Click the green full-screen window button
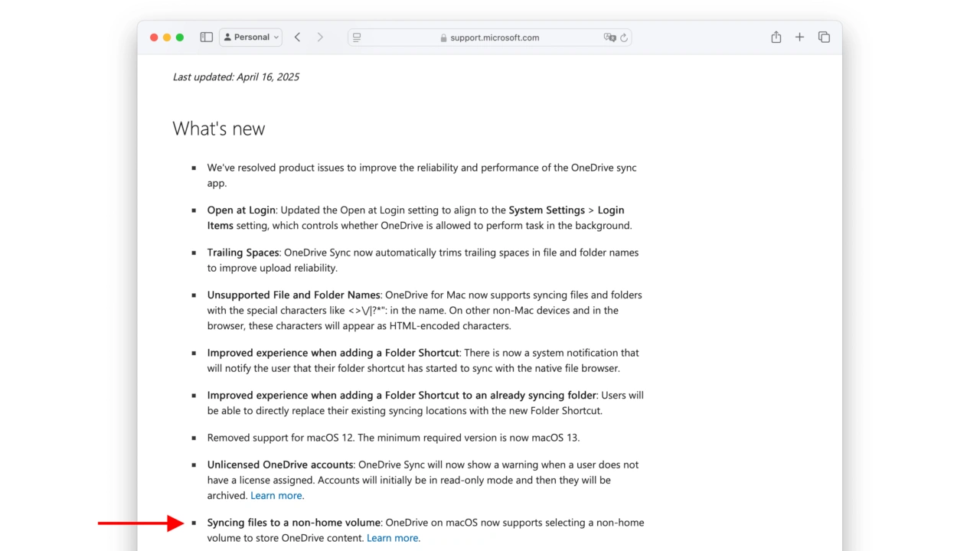This screenshot has height=551, width=980. pyautogui.click(x=180, y=37)
